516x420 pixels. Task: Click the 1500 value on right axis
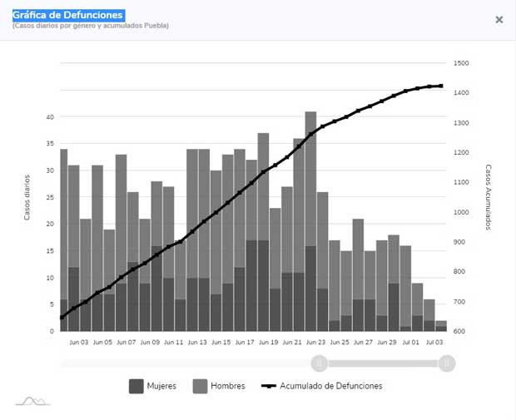pos(461,63)
